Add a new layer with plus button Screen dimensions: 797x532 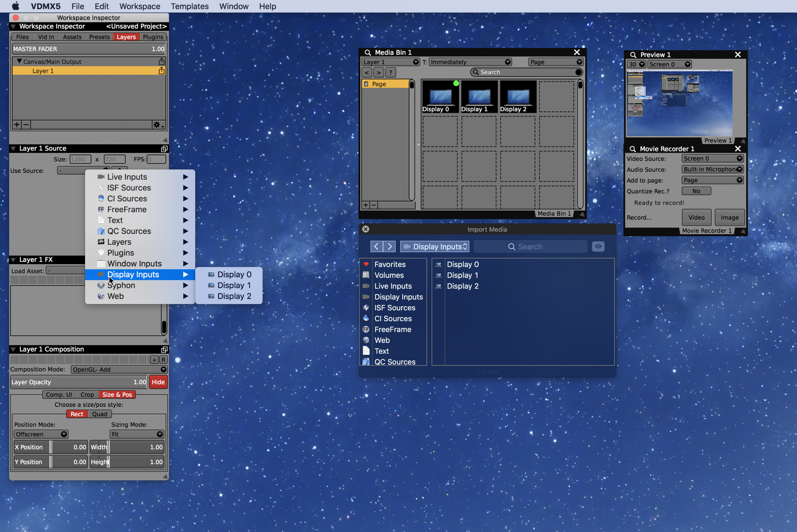17,125
